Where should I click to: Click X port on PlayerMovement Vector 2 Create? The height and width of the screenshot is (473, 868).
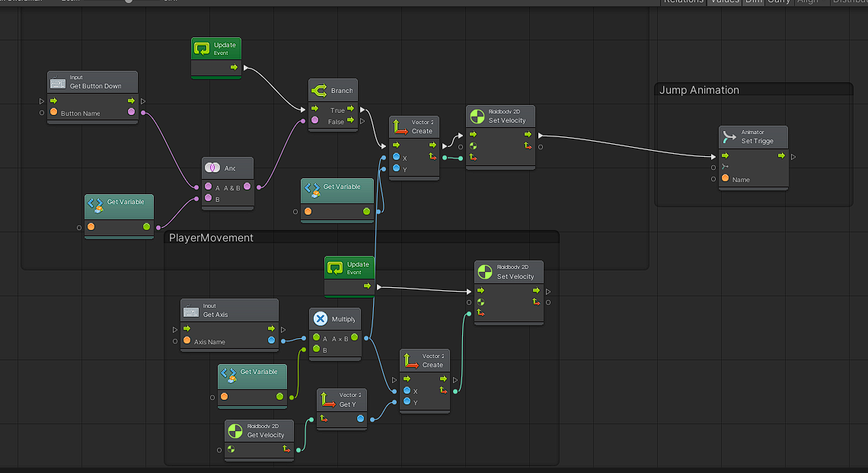coord(407,391)
